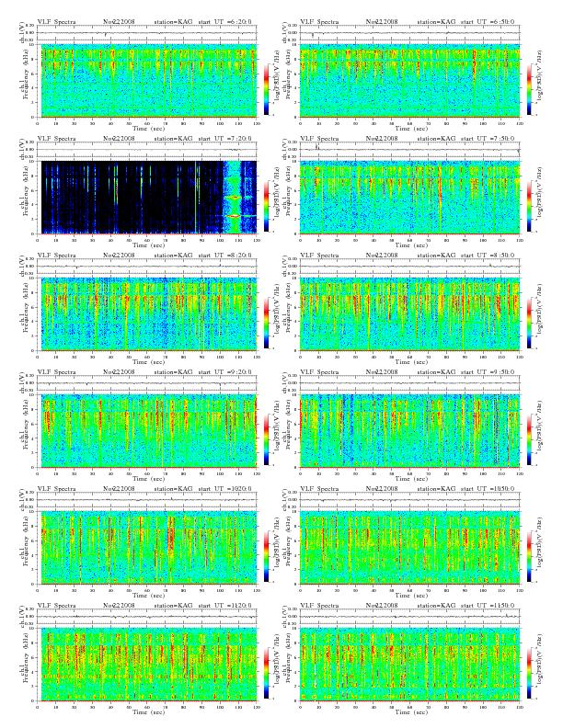This screenshot has width=563, height=728.
Task: Click the color legend of the 9:50:0 plot
Action: click(530, 439)
